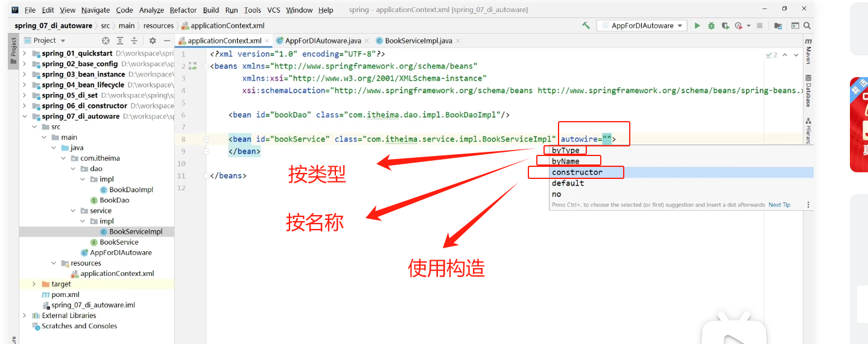Viewport: 868px width, 344px height.
Task: Open the Navigate menu
Action: [96, 10]
